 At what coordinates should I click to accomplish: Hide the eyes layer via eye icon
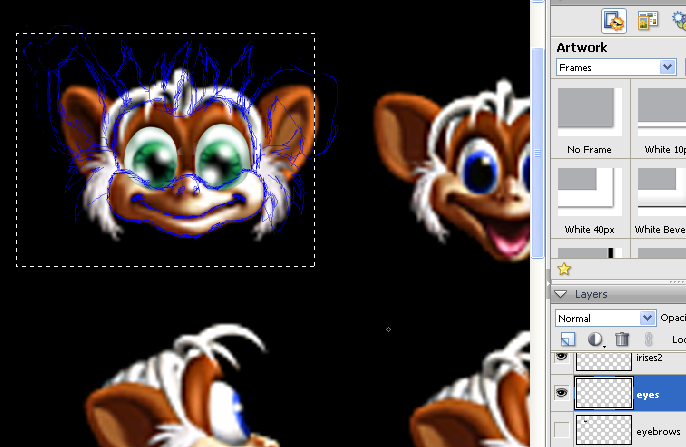coord(561,393)
